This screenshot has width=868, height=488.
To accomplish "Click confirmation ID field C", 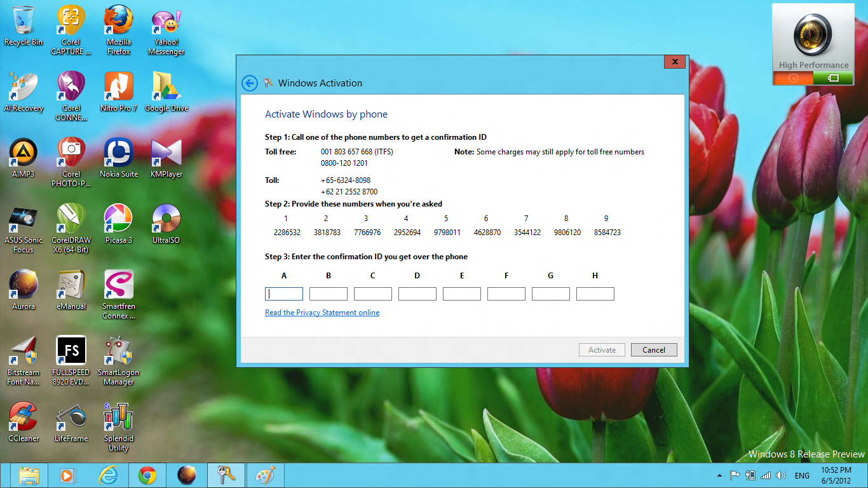I will [373, 294].
